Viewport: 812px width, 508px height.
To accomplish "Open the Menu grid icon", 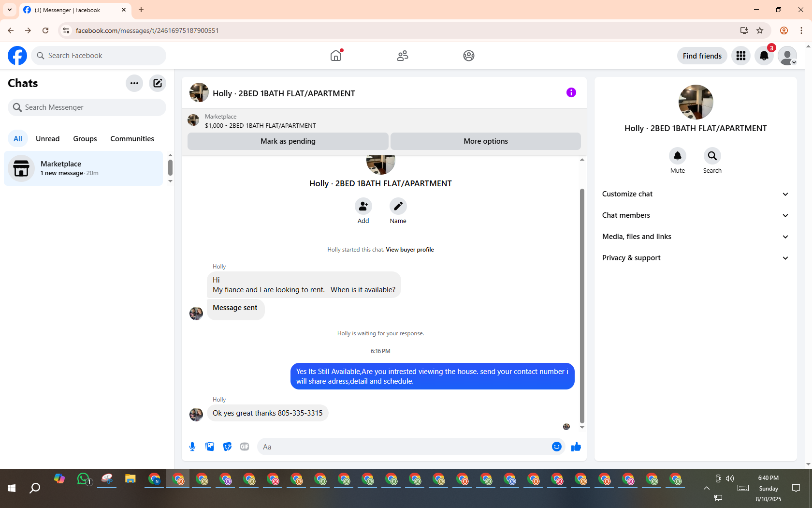I will (741, 56).
